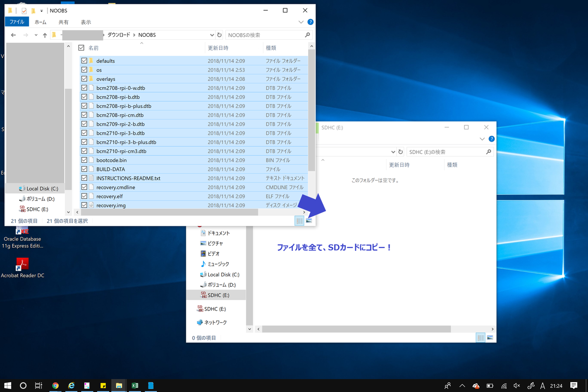Open the NOOBS address bar history dropdown
Viewport: 588px width, 392px height.
[x=212, y=35]
